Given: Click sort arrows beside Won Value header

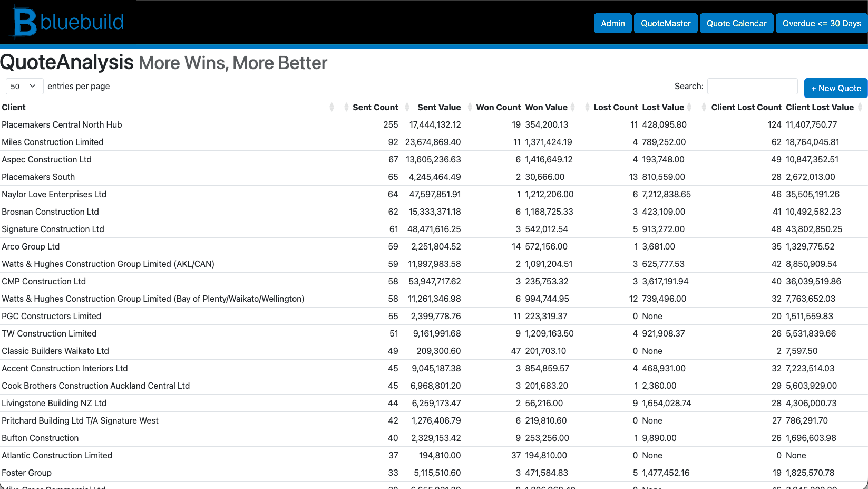Looking at the screenshot, I should (x=573, y=107).
